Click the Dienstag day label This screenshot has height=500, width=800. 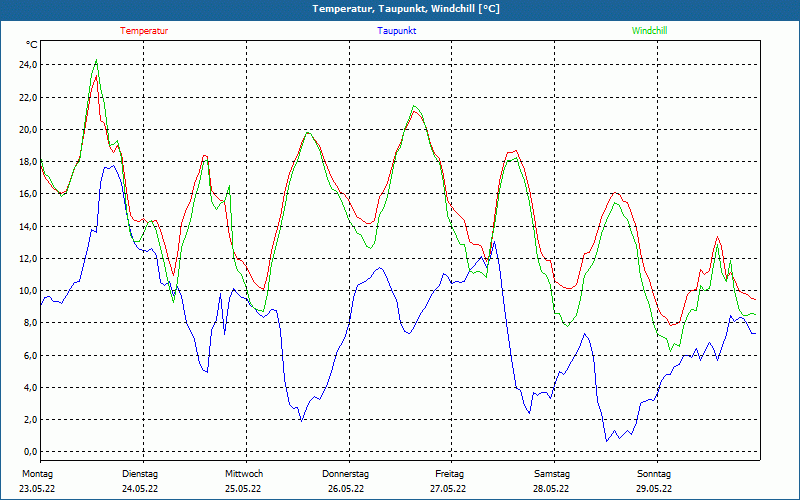click(140, 474)
